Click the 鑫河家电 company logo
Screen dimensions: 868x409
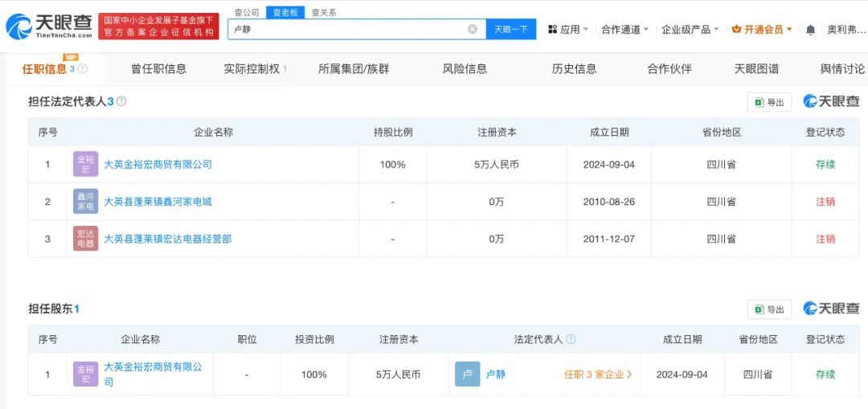(x=85, y=202)
